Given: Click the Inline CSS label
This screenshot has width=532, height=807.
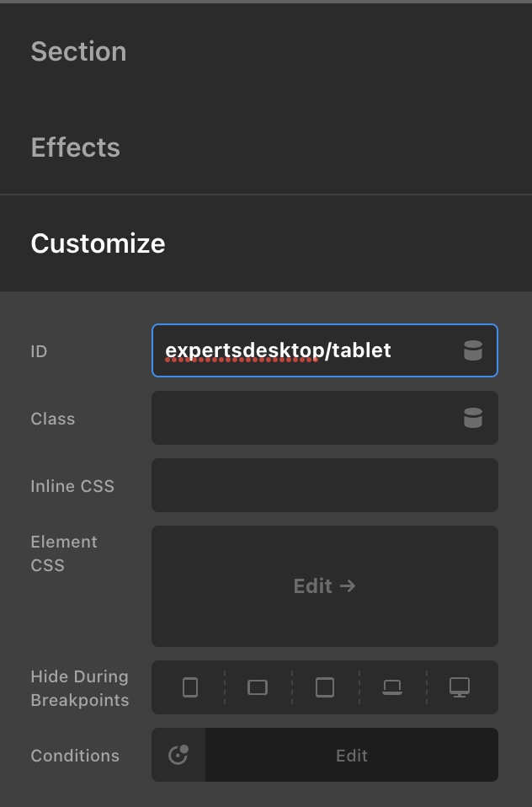Looking at the screenshot, I should [72, 486].
